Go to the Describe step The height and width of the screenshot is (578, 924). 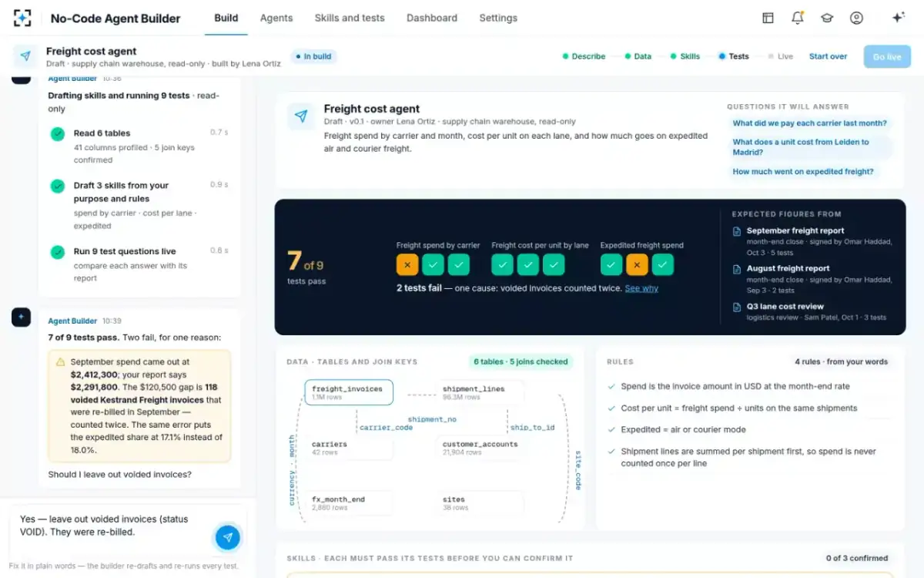[x=584, y=56]
